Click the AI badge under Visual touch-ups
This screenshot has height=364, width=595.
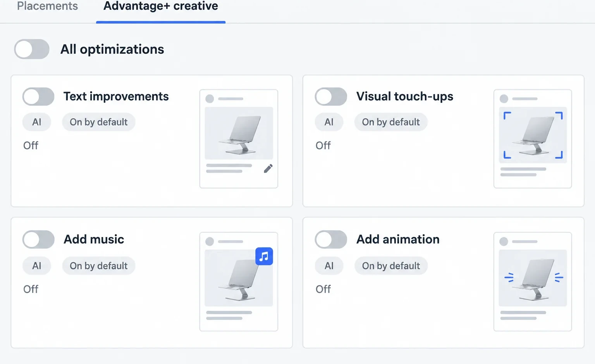(x=329, y=122)
